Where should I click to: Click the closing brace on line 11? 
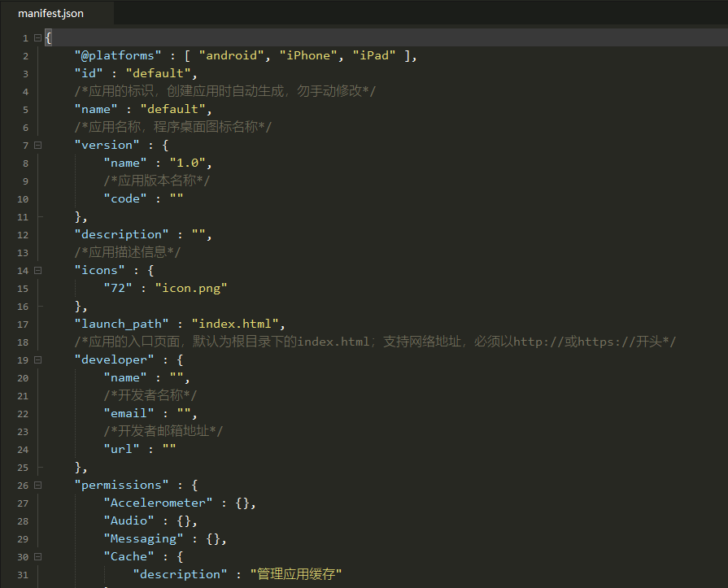click(78, 217)
